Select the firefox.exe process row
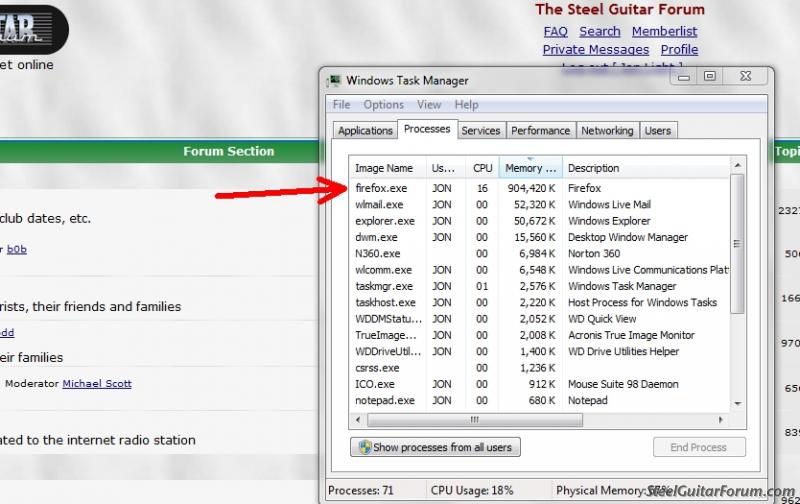 (540, 188)
